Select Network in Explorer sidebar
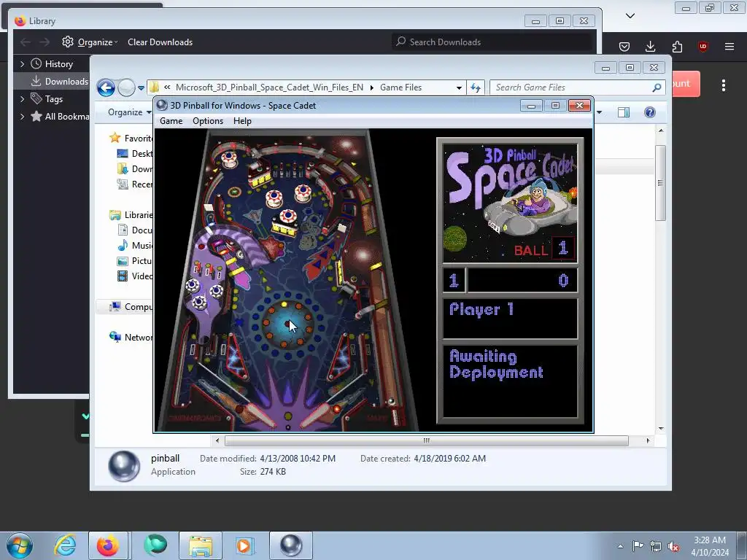Viewport: 747px width, 560px height. [131, 338]
